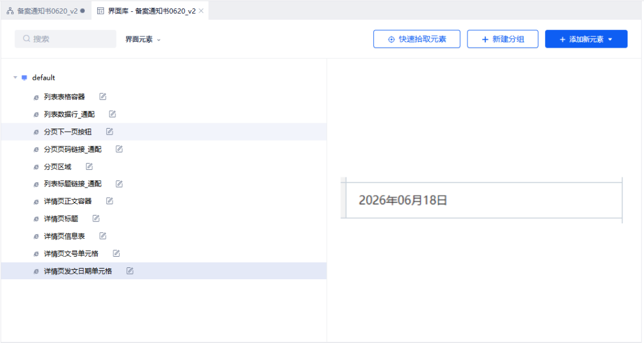Click browser icon beside 分页页码链接_通配

pyautogui.click(x=36, y=149)
